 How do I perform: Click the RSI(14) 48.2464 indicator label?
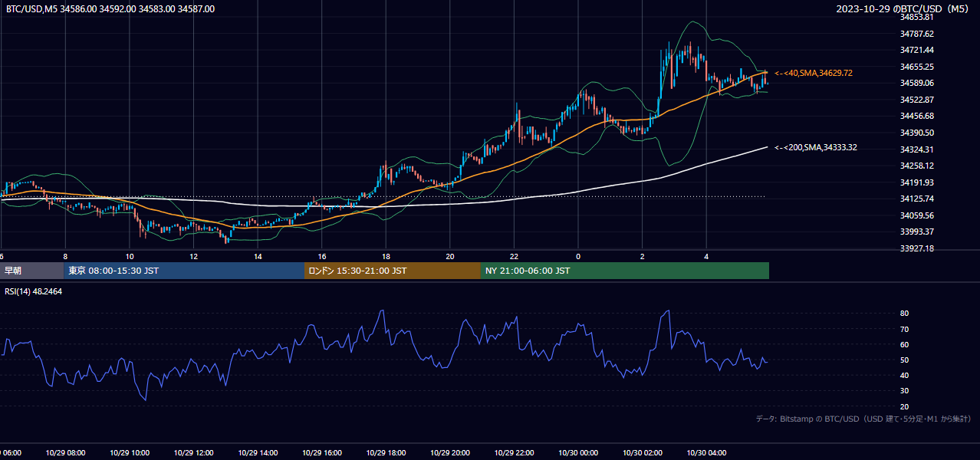pyautogui.click(x=34, y=291)
